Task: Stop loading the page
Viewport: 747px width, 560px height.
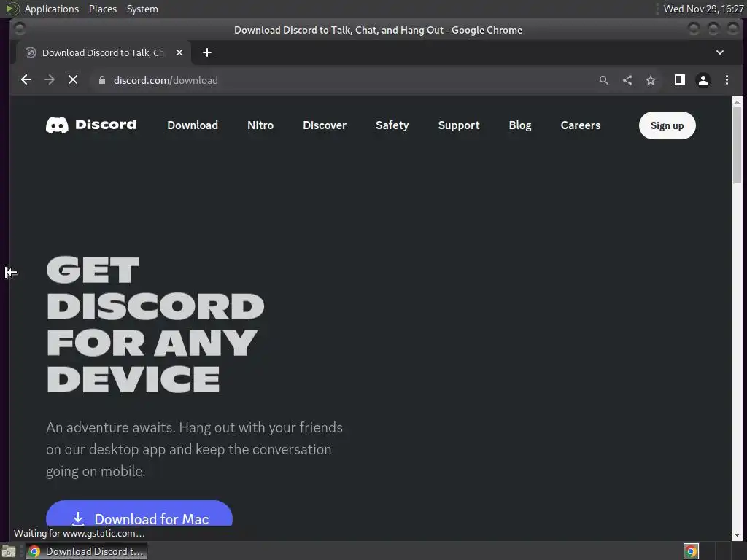Action: click(73, 80)
